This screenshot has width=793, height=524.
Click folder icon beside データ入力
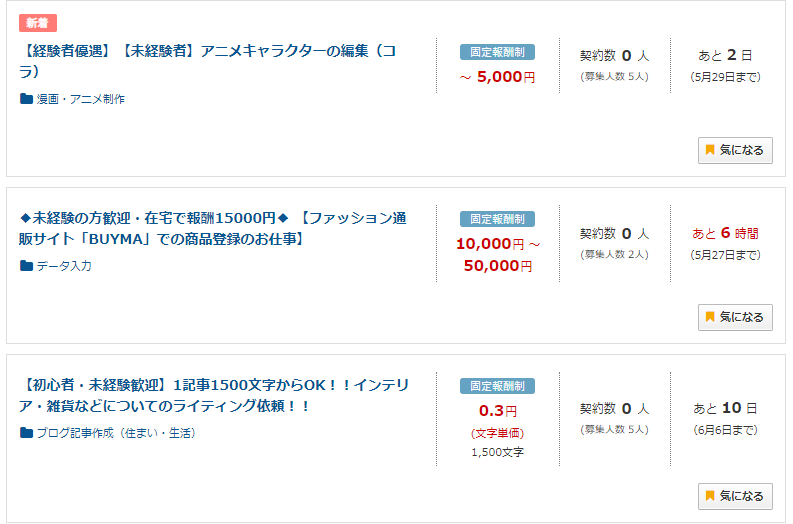[x=26, y=266]
